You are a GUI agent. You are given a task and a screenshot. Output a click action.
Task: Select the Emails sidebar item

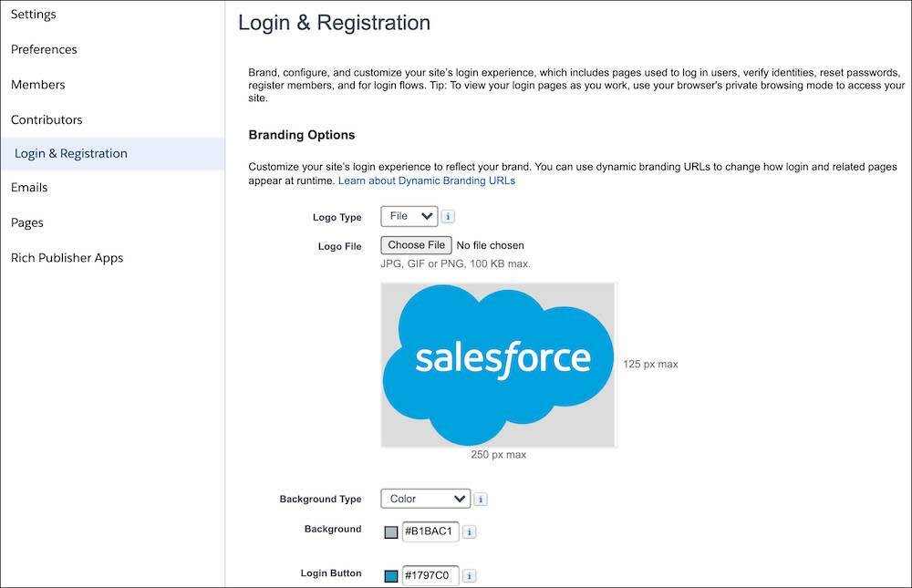(28, 187)
